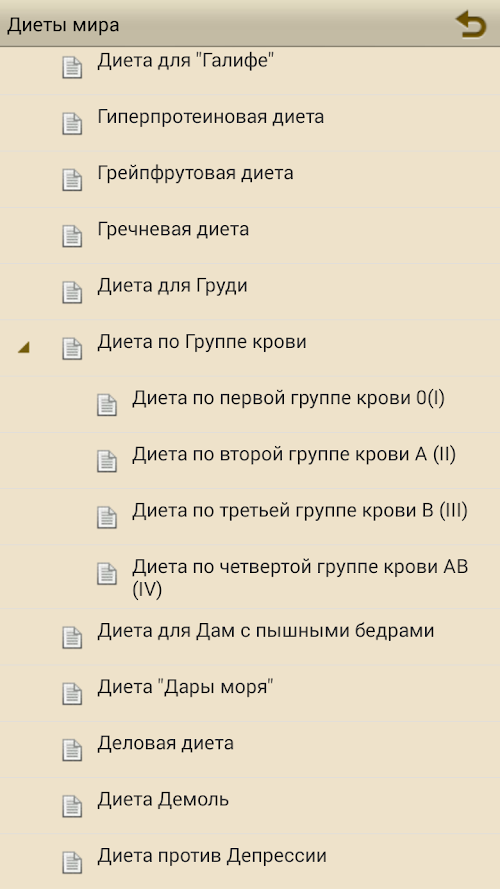Click document icon beside Гиперпротеиновая диета
The width and height of the screenshot is (500, 889).
(x=72, y=123)
